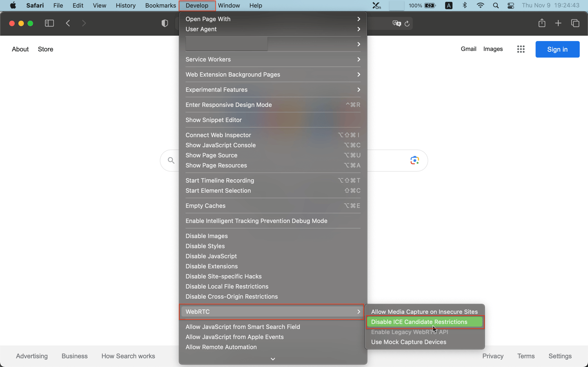
Task: Open Control Center icon
Action: tap(511, 5)
